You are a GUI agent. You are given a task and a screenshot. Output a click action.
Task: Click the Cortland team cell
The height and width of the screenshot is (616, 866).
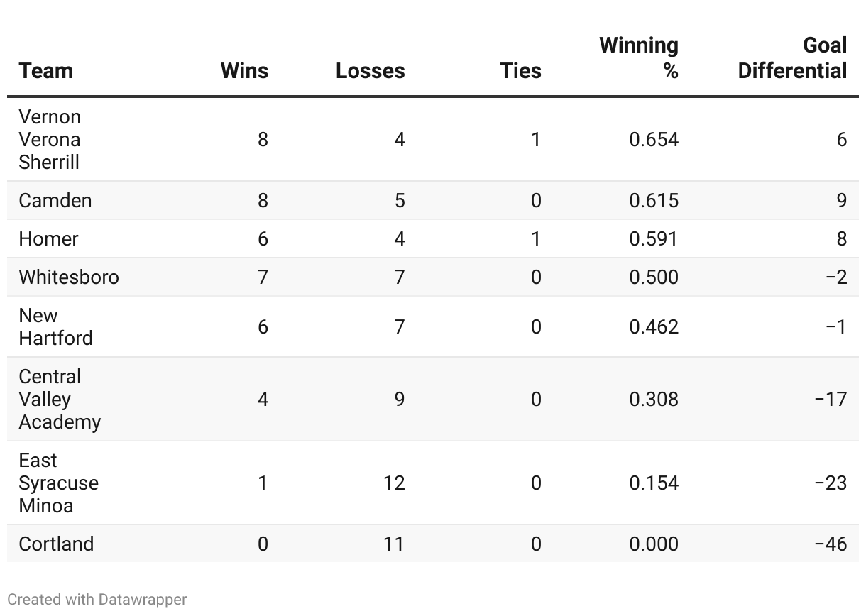click(x=56, y=544)
